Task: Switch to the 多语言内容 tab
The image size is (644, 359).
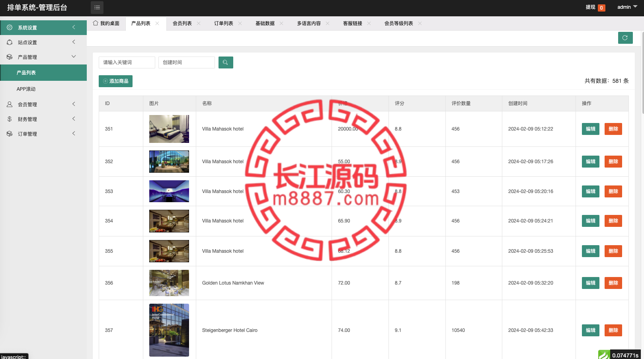Action: point(309,23)
